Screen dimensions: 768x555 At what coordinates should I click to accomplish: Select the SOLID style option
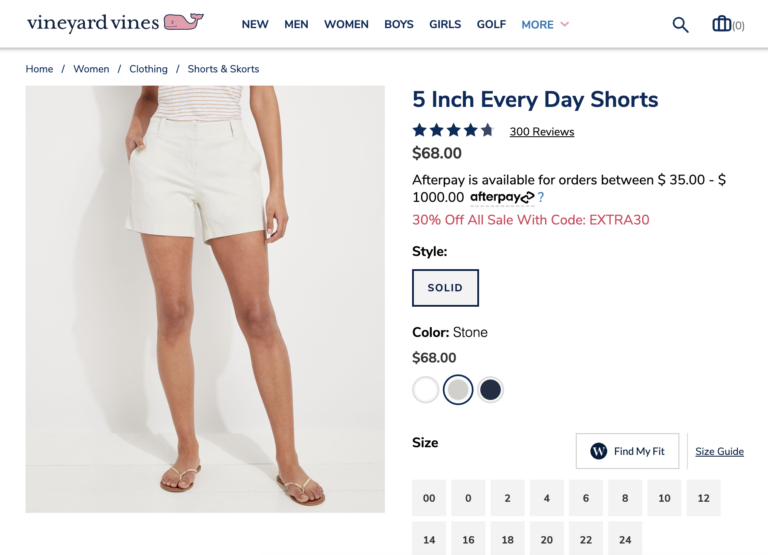click(445, 288)
